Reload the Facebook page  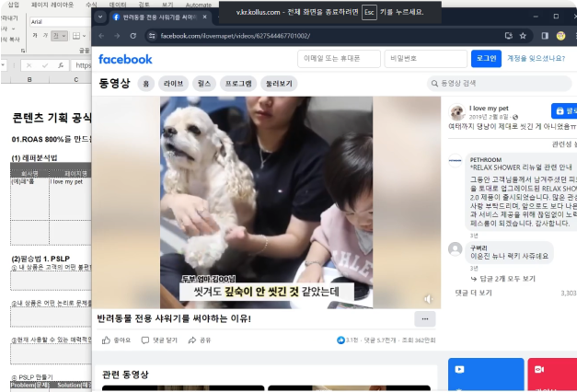[x=133, y=36]
